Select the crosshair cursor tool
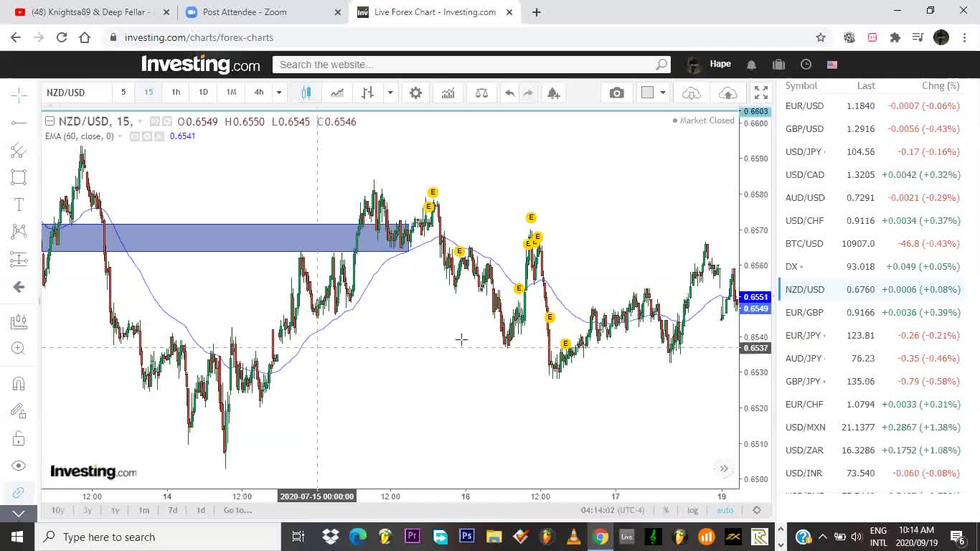This screenshot has width=980, height=551. coord(19,95)
